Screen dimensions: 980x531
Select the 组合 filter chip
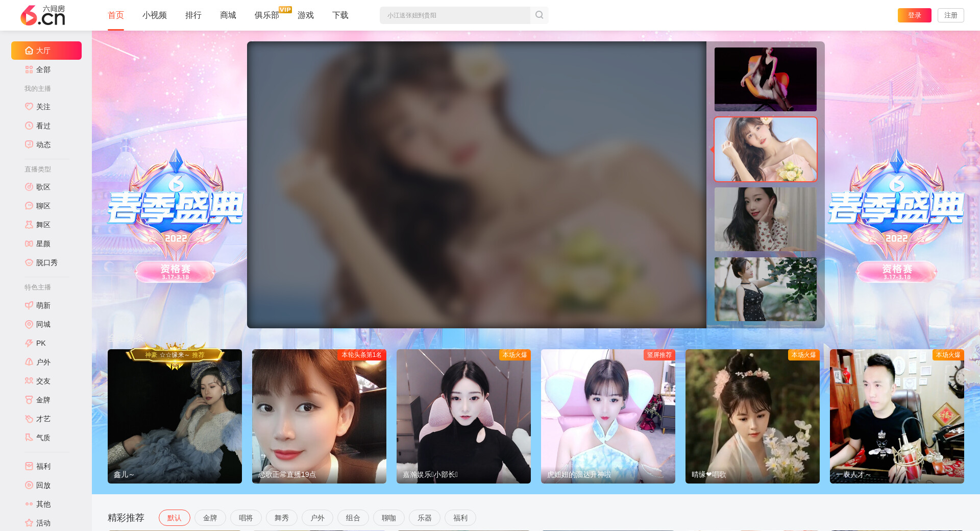click(353, 518)
